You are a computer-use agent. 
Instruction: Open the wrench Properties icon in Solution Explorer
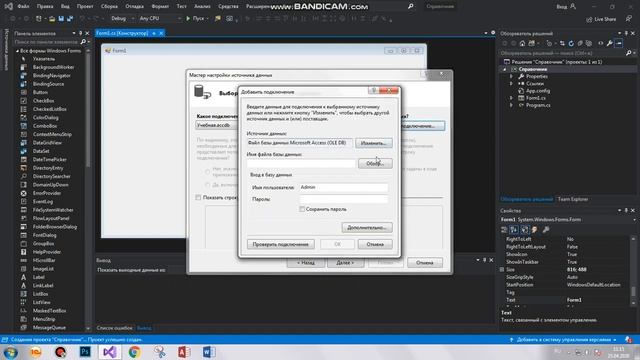tap(609, 43)
